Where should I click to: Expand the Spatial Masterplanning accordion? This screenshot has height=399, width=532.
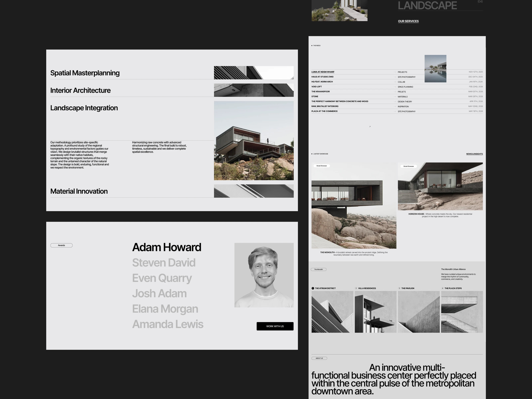pyautogui.click(x=85, y=73)
